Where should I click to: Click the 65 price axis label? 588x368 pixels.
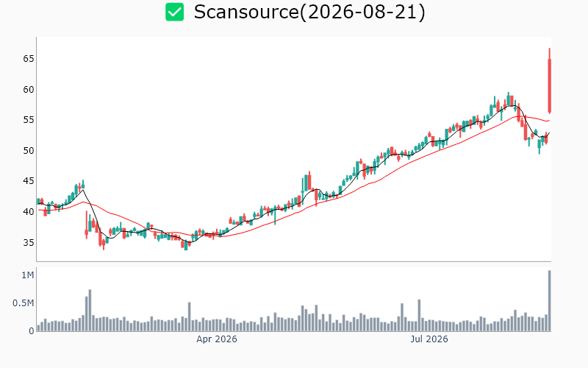pyautogui.click(x=29, y=59)
